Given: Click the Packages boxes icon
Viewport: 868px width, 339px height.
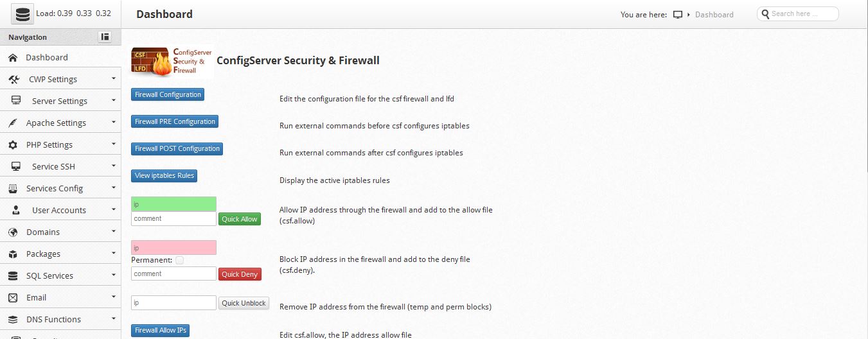Looking at the screenshot, I should coord(13,254).
